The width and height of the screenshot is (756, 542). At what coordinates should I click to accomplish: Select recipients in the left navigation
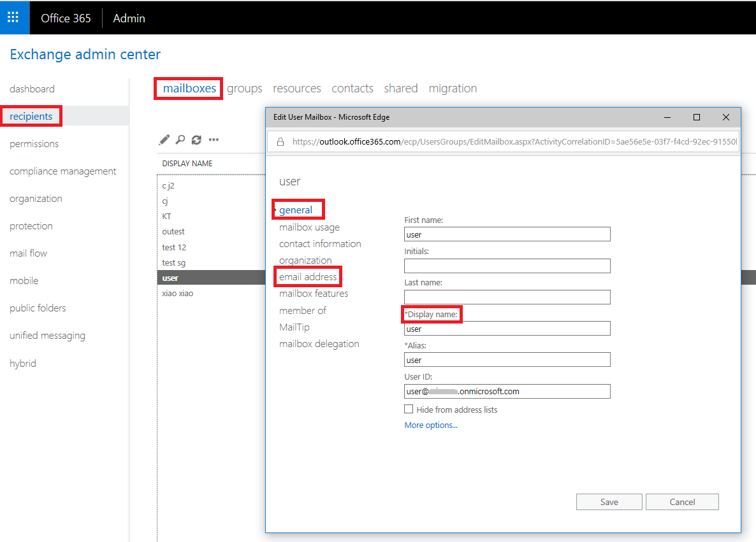(x=31, y=117)
